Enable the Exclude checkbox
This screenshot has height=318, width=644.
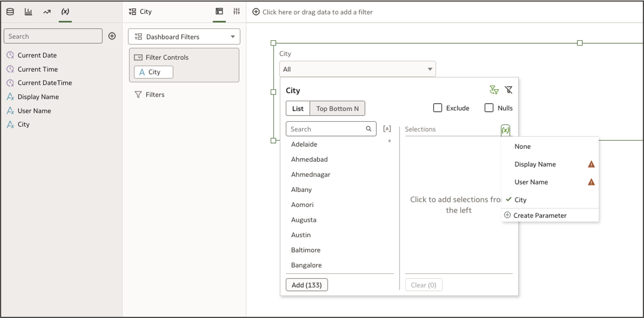(437, 107)
